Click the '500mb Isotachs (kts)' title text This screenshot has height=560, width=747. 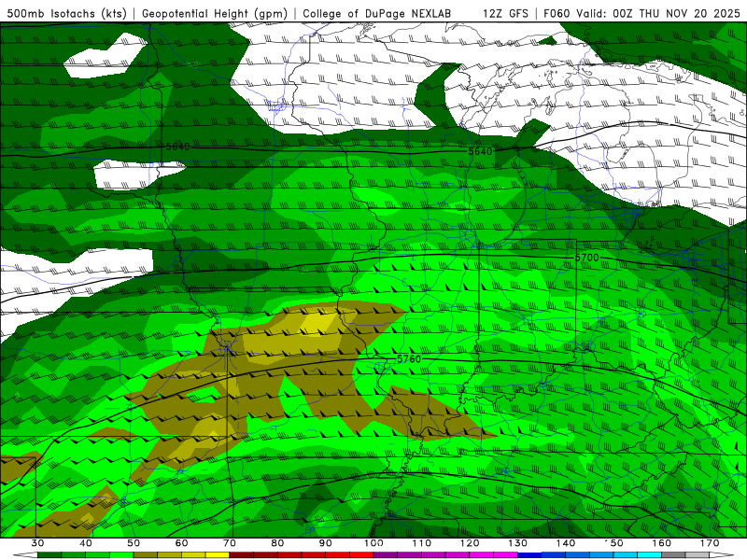point(66,13)
